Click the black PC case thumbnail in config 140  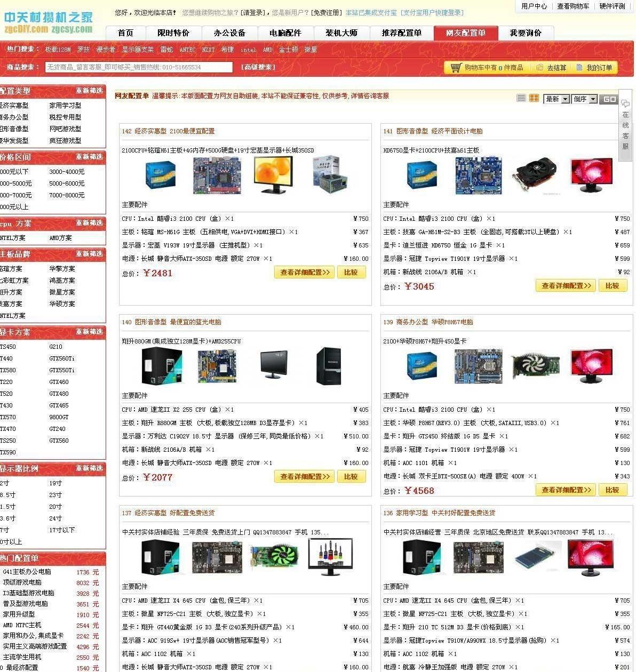(x=329, y=366)
